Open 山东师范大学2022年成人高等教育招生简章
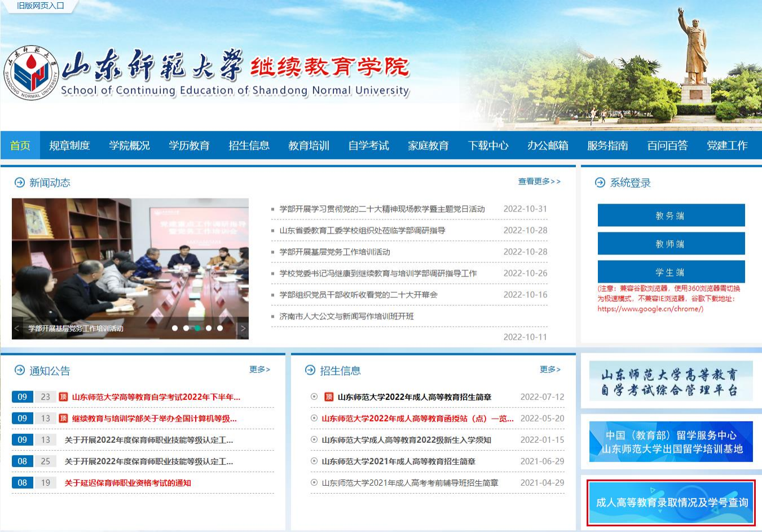This screenshot has width=762, height=532. pos(415,397)
